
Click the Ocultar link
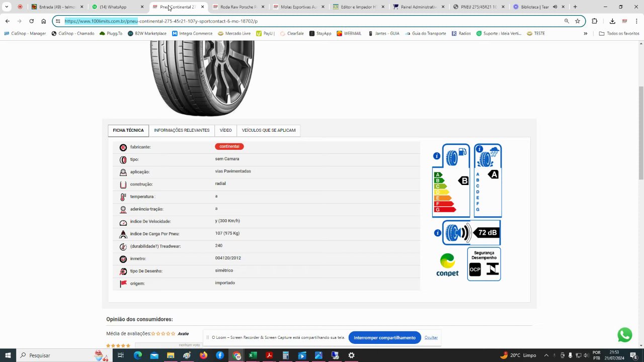point(431,337)
